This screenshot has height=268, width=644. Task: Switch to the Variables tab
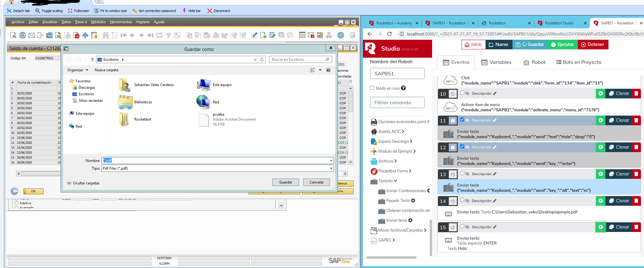pos(496,62)
